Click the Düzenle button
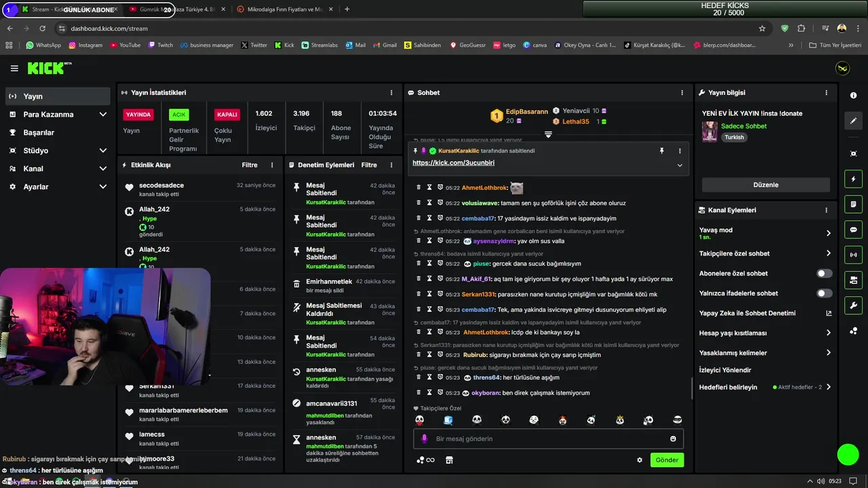The image size is (868, 488). (766, 184)
